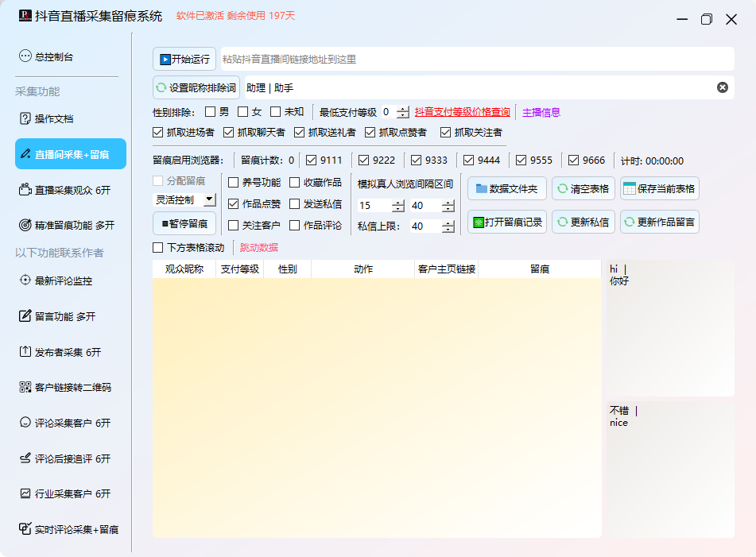
Task: Clear the nickname exclusion field with X icon
Action: tap(723, 87)
